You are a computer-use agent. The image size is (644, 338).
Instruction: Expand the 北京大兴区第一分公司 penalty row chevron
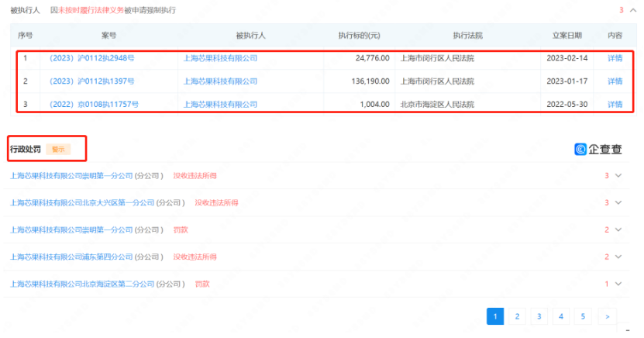coord(618,203)
